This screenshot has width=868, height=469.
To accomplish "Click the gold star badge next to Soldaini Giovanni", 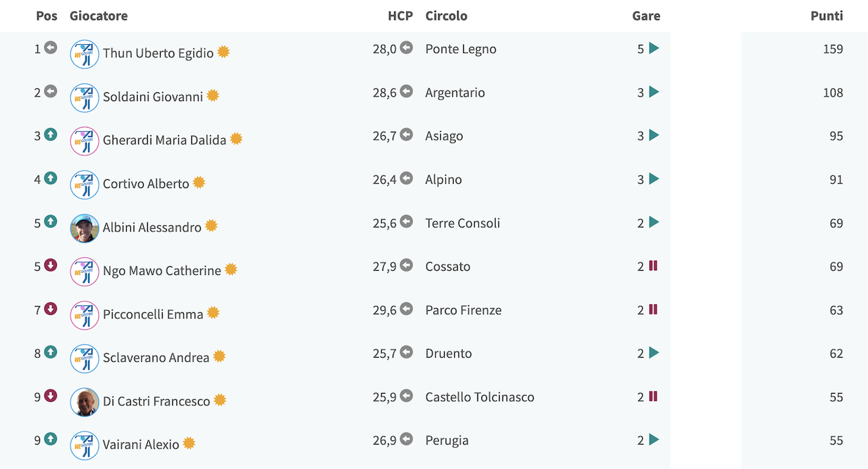I will 213,96.
